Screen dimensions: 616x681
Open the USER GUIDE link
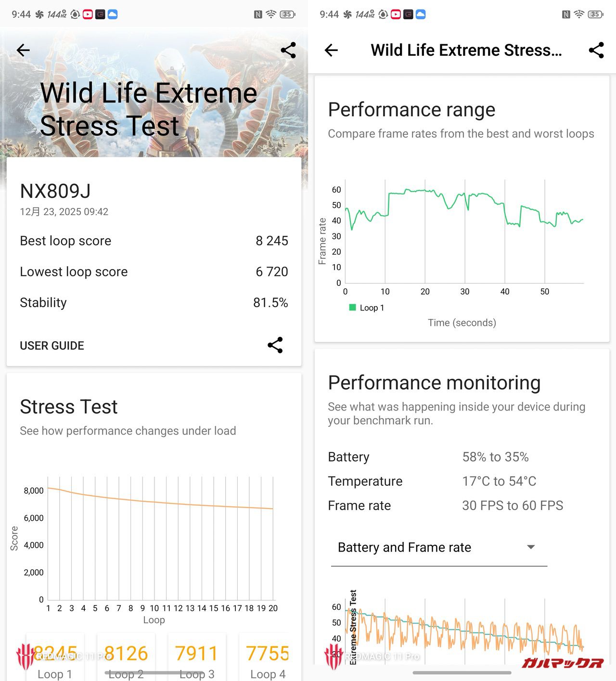click(x=52, y=346)
